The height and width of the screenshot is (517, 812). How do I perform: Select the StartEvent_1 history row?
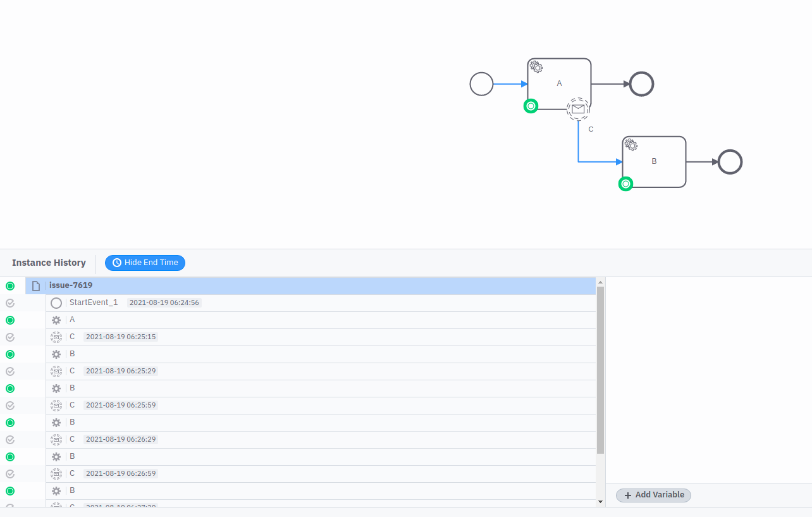tap(321, 303)
